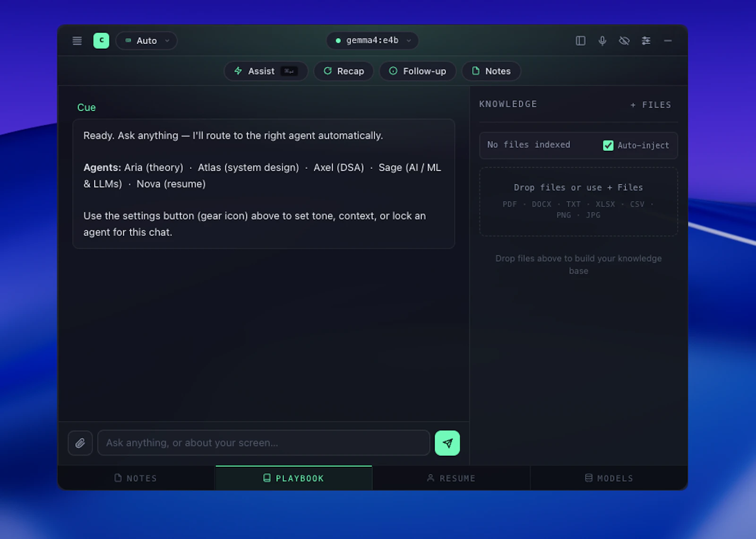Viewport: 756px width, 539px height.
Task: Click the green Cue logo icon
Action: [101, 41]
